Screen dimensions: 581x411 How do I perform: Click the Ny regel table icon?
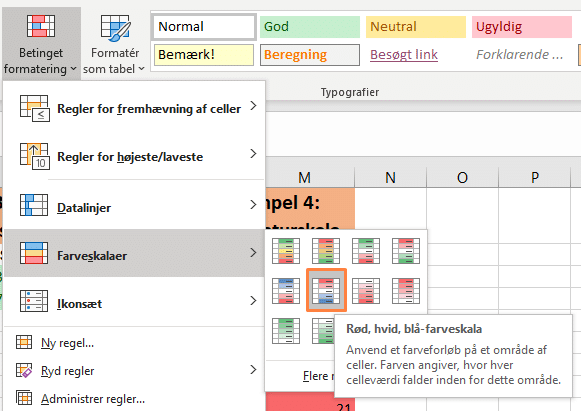point(24,342)
